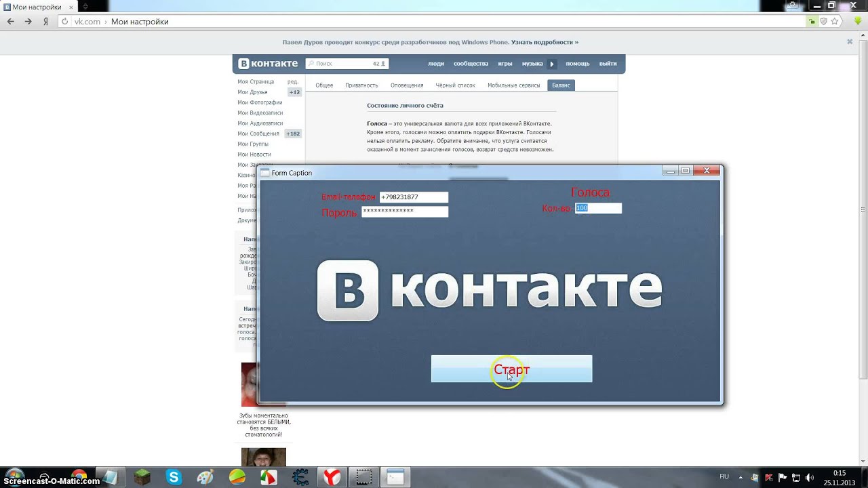Open 'Мои Фотографии' in the sidebar
This screenshot has height=488, width=868.
coord(260,102)
